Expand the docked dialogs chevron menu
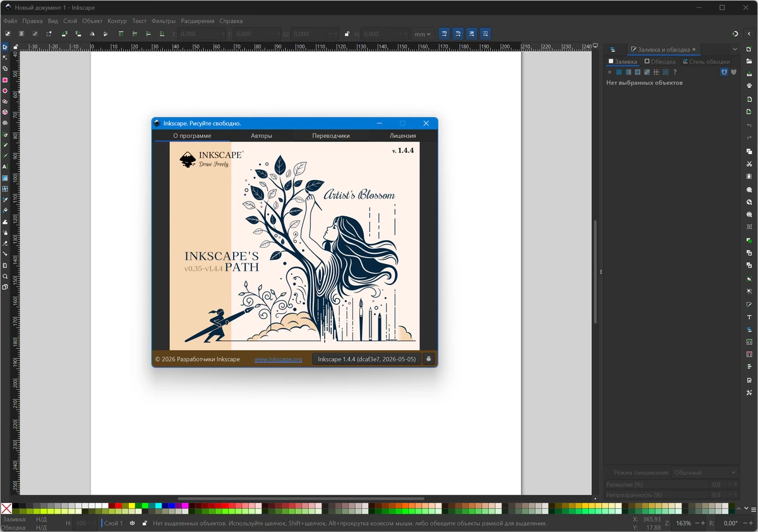The height and width of the screenshot is (532, 758). pyautogui.click(x=735, y=49)
